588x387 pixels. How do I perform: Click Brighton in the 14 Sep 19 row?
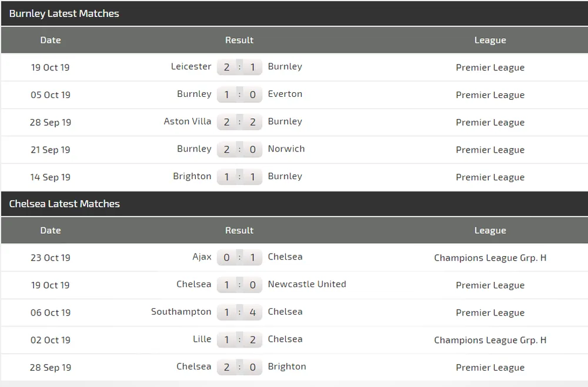point(192,176)
